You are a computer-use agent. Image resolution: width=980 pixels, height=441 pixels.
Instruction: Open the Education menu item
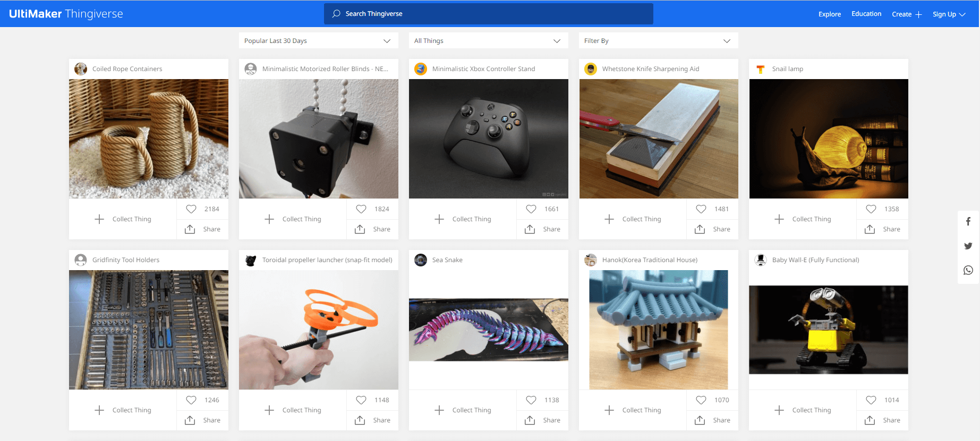[866, 14]
